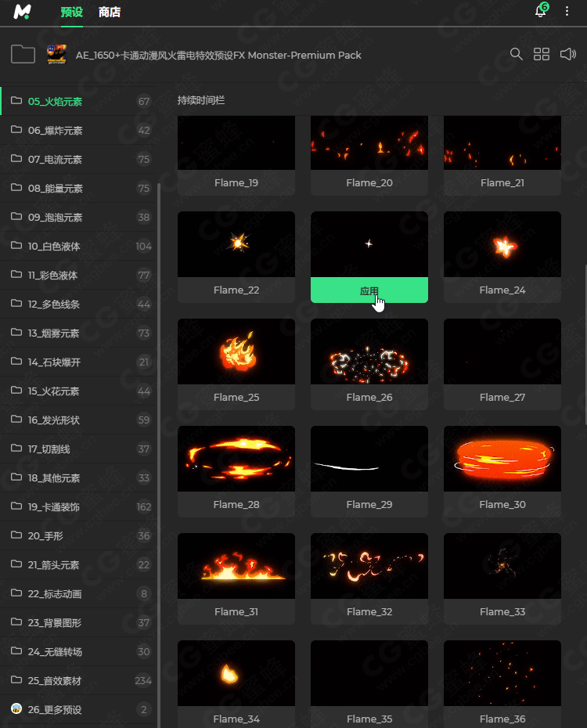587x728 pixels.
Task: Open the 10_白色液体 category
Action: (x=78, y=246)
